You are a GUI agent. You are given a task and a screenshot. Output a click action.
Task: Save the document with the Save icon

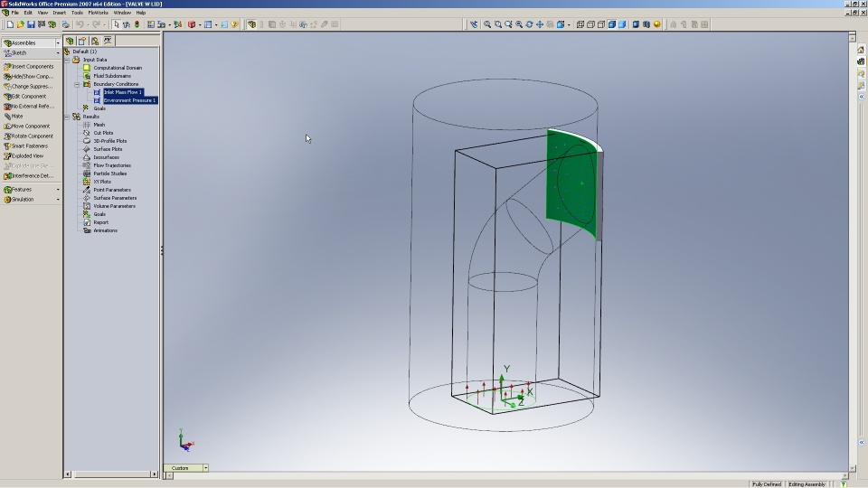pos(31,24)
